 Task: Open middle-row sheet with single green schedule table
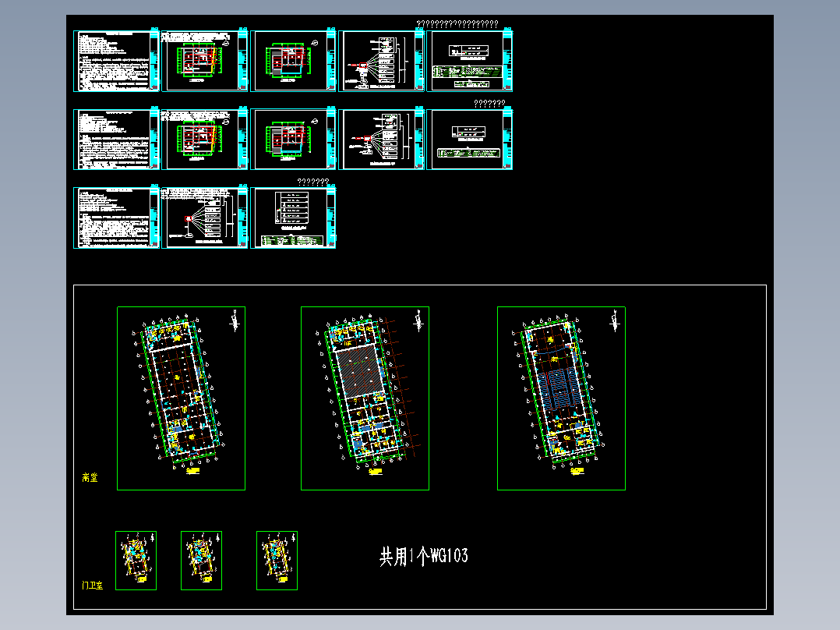469,139
